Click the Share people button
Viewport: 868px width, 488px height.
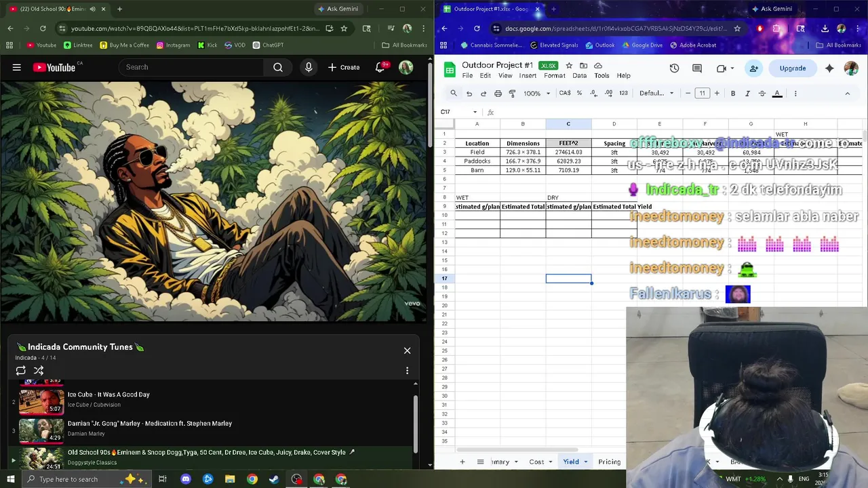754,68
